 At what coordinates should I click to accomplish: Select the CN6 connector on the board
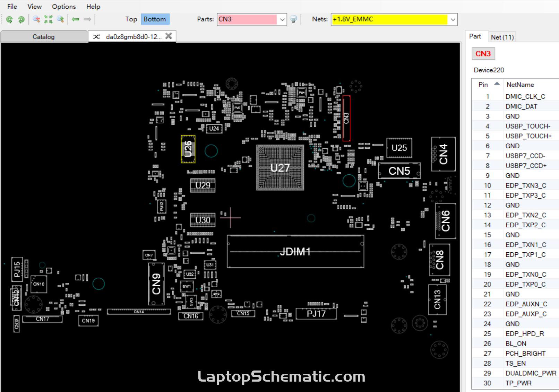pyautogui.click(x=446, y=221)
